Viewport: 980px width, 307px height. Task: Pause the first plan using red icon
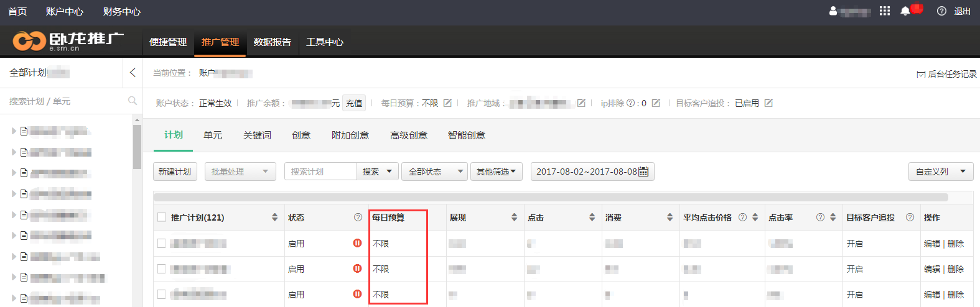(x=357, y=243)
